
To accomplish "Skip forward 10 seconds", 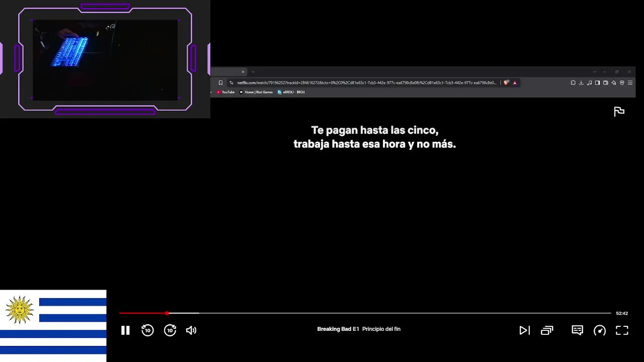I will point(170,330).
